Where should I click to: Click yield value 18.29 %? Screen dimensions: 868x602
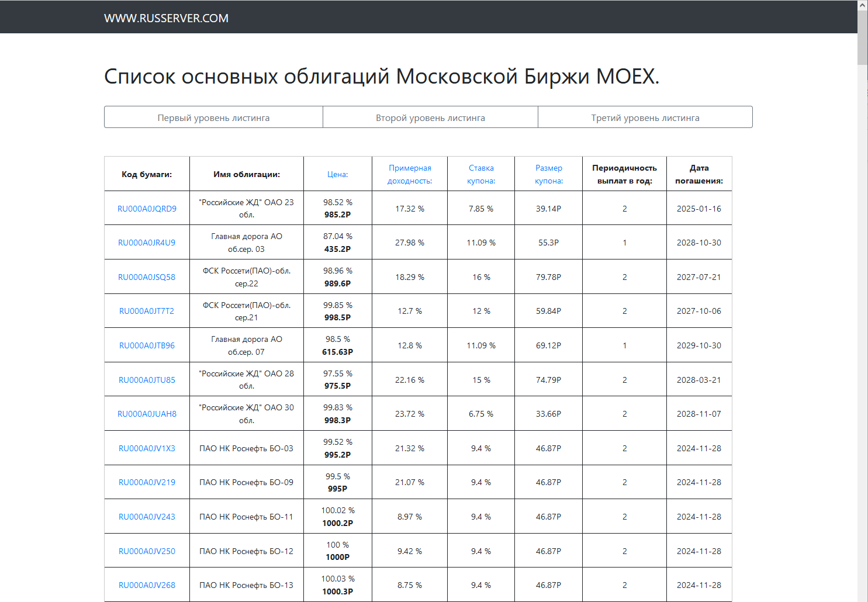[x=410, y=277]
